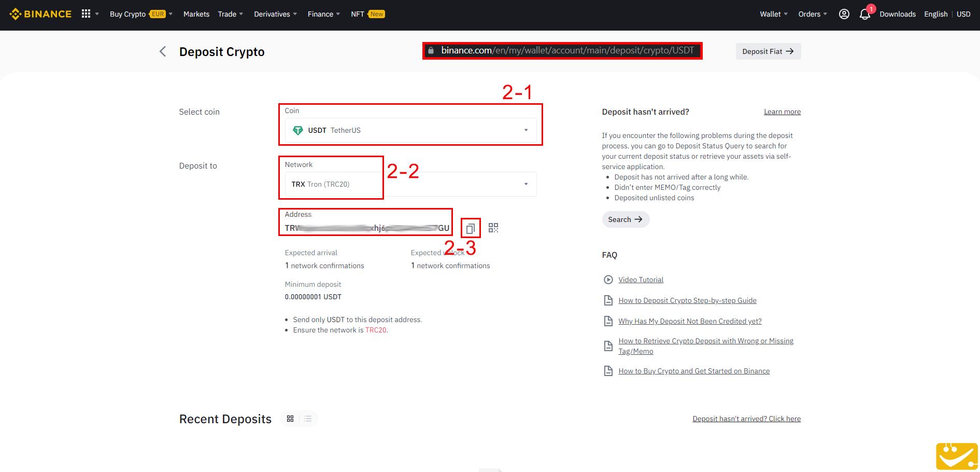
Task: Open How to Deposit Crypto Step-by-step Guide
Action: pos(687,300)
